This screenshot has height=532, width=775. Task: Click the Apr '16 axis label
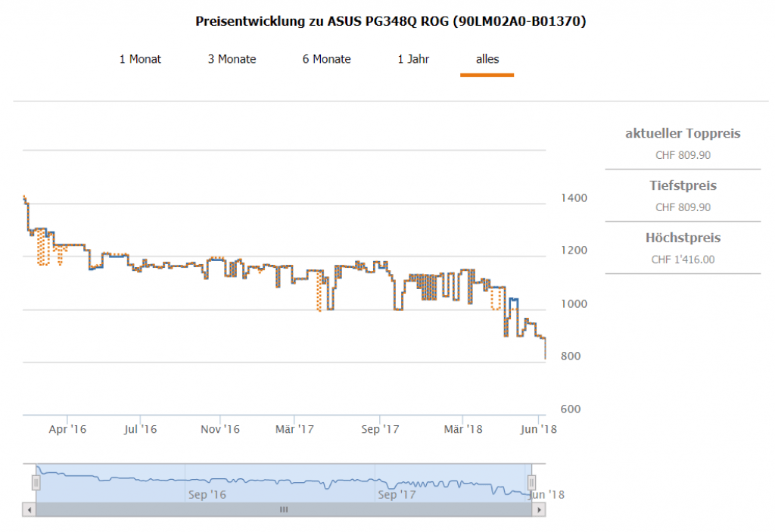67,429
